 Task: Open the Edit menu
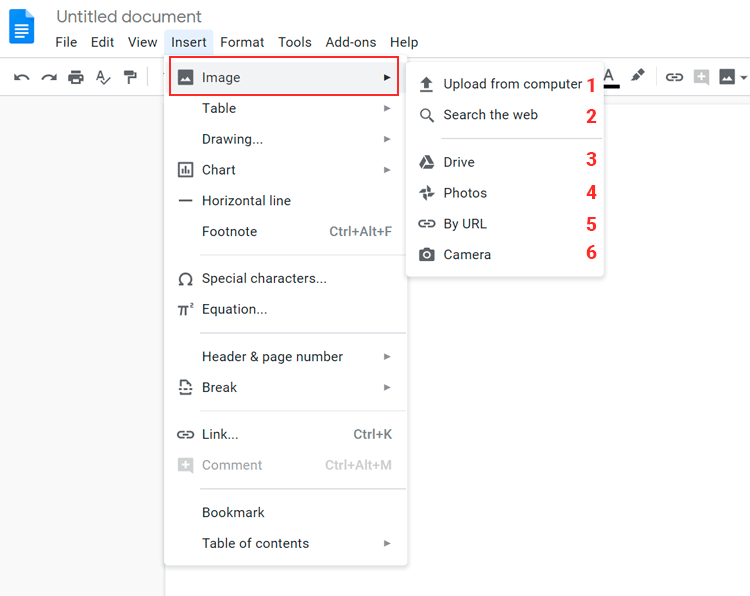click(102, 42)
